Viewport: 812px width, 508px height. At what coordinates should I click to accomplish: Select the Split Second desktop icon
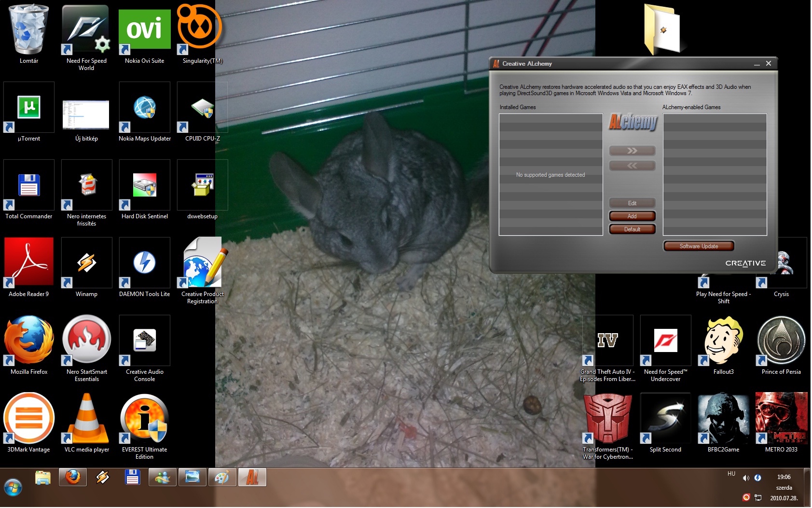[x=665, y=423]
